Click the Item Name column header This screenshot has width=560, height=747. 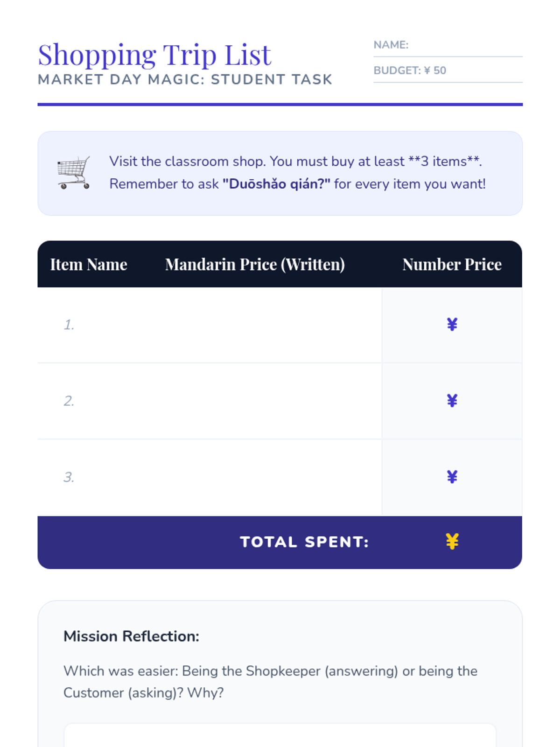(x=89, y=265)
